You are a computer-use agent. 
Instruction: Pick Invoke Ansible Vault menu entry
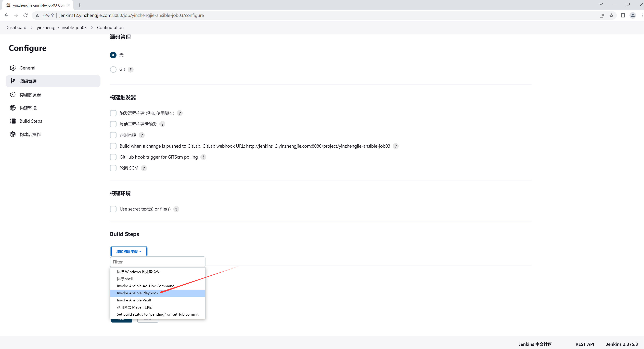(x=134, y=300)
